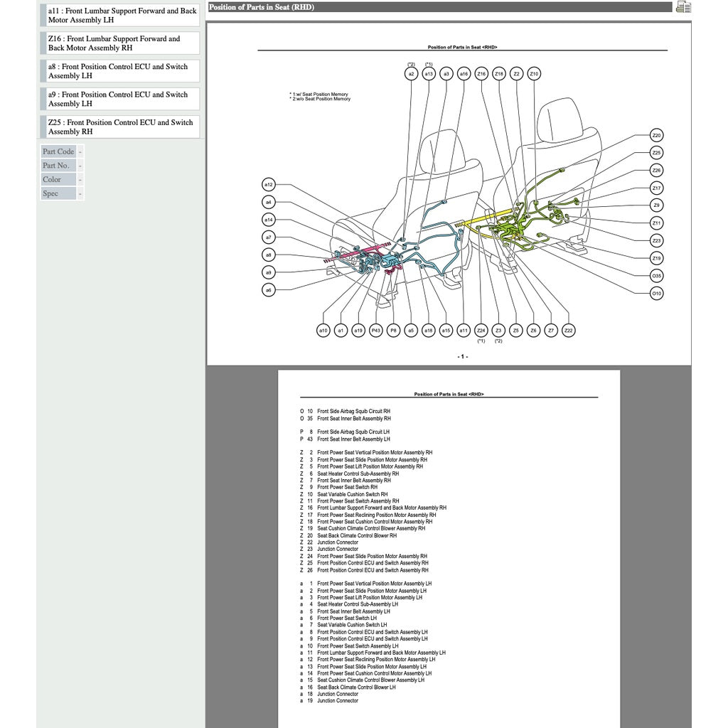The height and width of the screenshot is (728, 728).
Task: Select connector callout a12 on the seat diagram
Action: [x=268, y=184]
